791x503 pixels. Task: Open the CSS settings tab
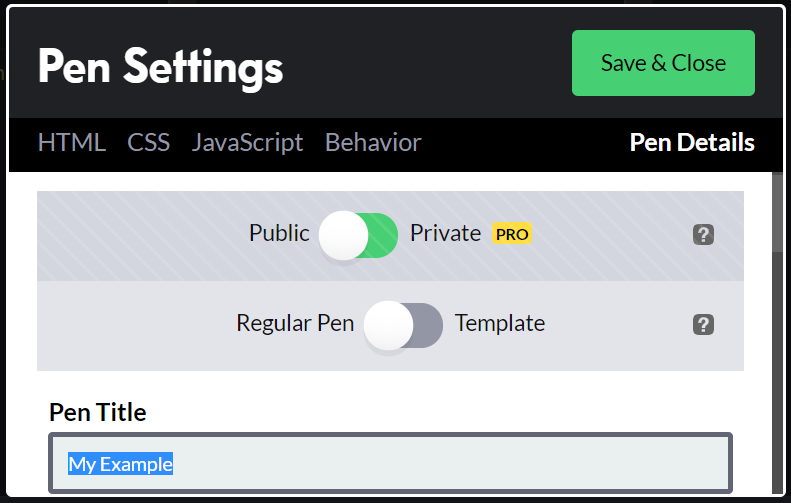[x=148, y=143]
